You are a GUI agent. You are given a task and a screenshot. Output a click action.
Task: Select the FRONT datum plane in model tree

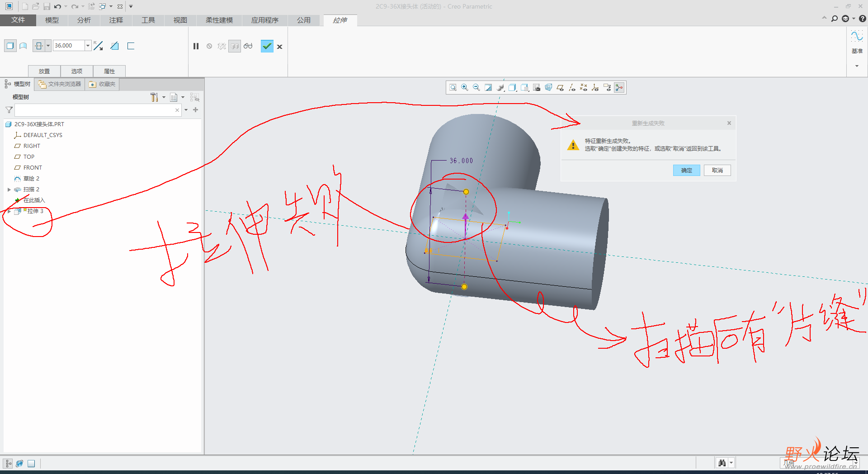click(x=32, y=167)
